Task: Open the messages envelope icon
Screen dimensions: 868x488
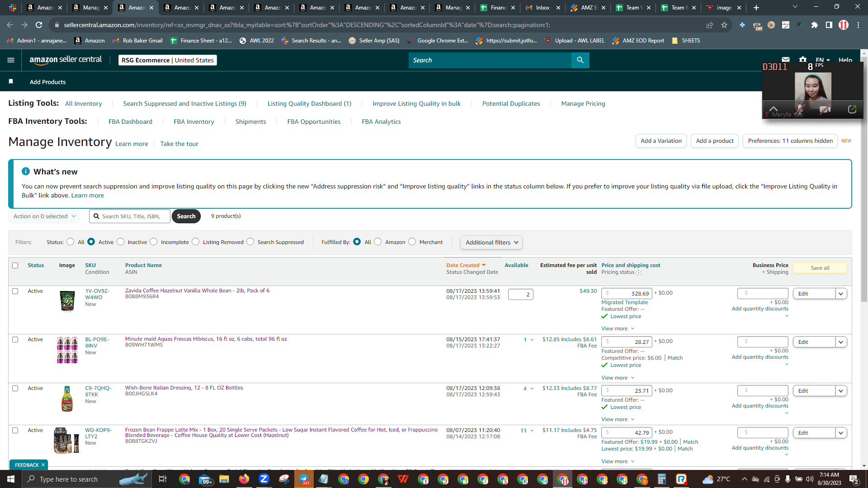Action: pos(786,60)
